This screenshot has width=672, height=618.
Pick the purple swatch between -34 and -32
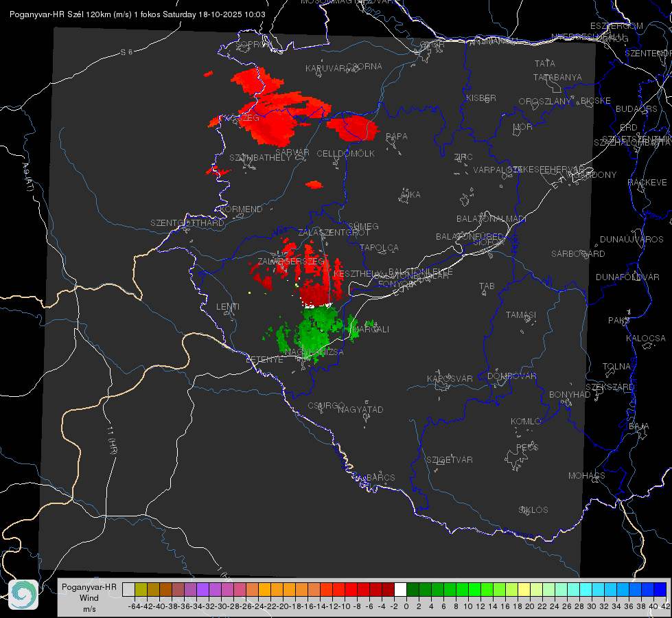pos(202,589)
